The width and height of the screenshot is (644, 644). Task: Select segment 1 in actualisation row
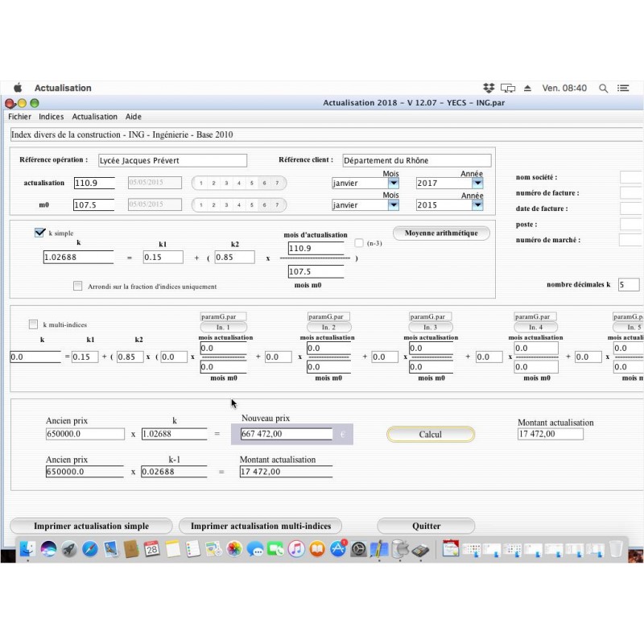click(200, 183)
